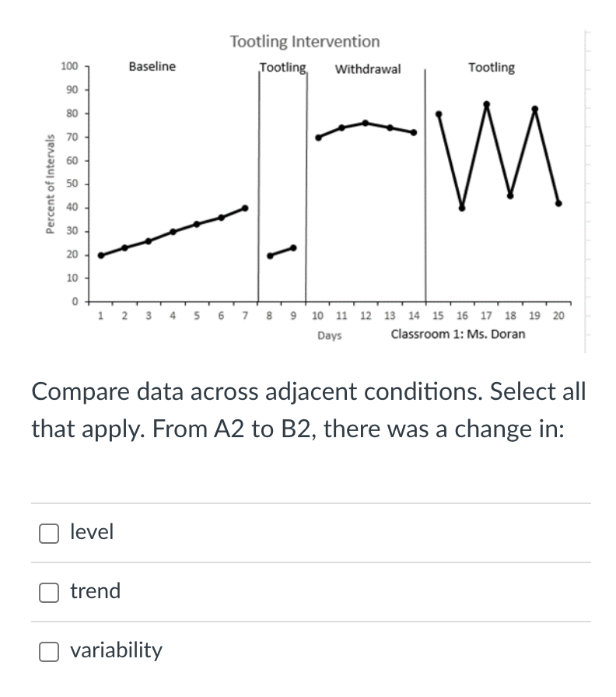
Task: Click the data point at day 12
Action: click(366, 122)
